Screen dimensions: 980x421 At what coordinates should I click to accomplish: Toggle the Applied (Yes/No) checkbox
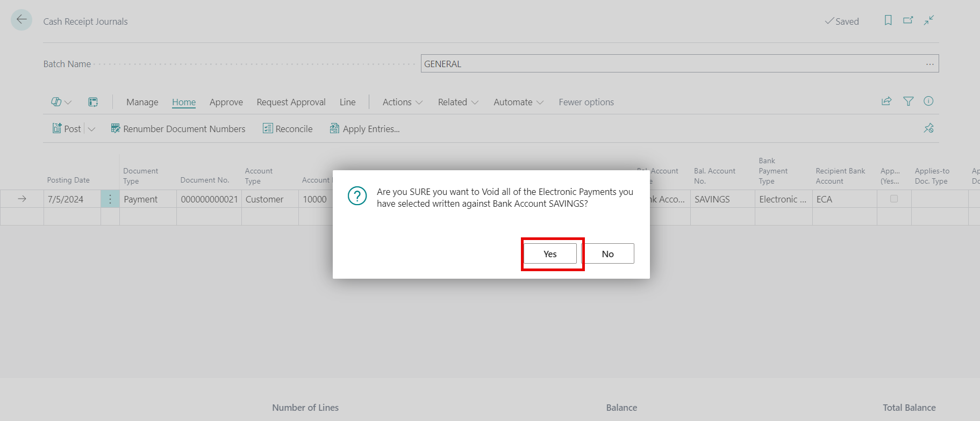[894, 199]
